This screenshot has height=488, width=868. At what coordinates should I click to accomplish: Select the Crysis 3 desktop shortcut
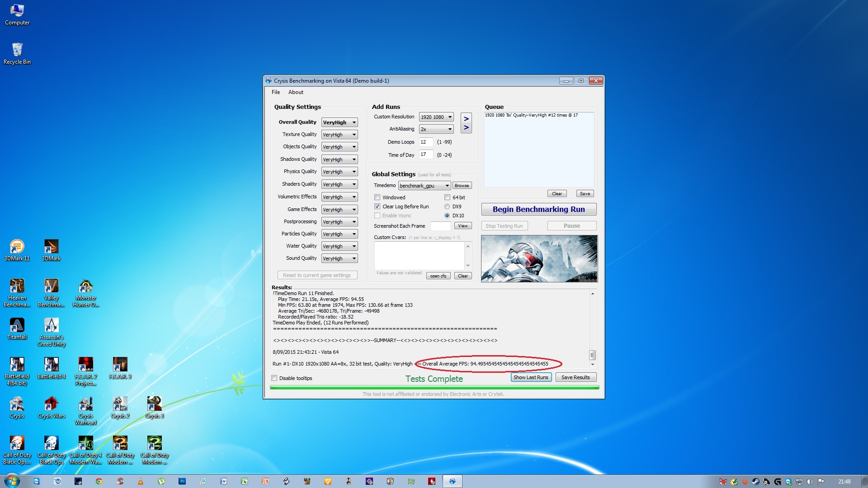(155, 407)
